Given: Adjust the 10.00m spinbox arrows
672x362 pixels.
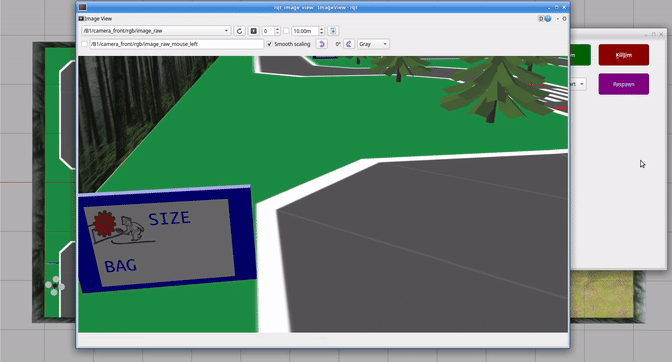Looking at the screenshot, I should coord(321,31).
